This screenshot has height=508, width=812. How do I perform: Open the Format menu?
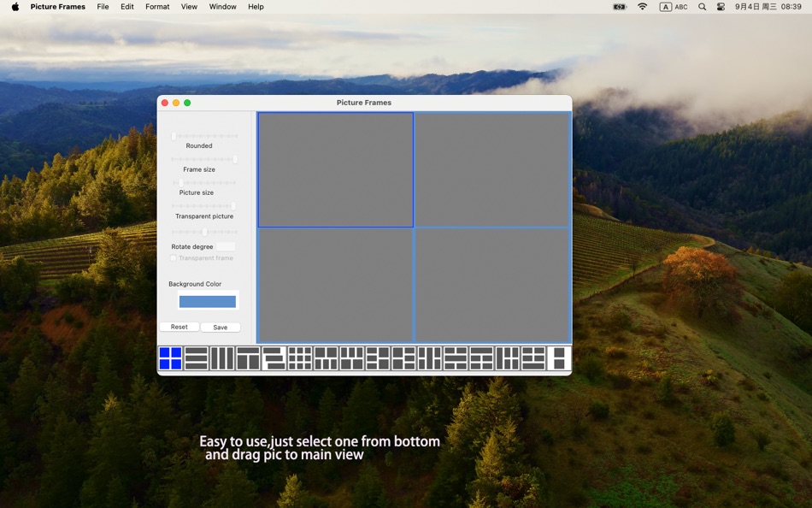pos(157,7)
